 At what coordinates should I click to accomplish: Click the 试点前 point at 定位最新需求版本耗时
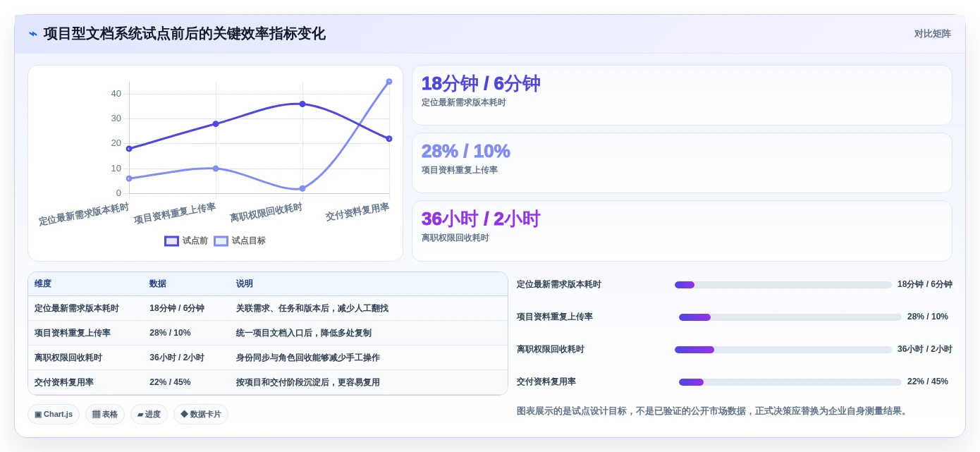coord(129,149)
